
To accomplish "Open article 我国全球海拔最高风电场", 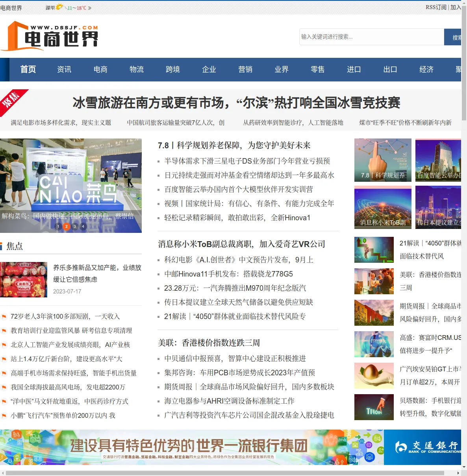I will click(x=68, y=387).
